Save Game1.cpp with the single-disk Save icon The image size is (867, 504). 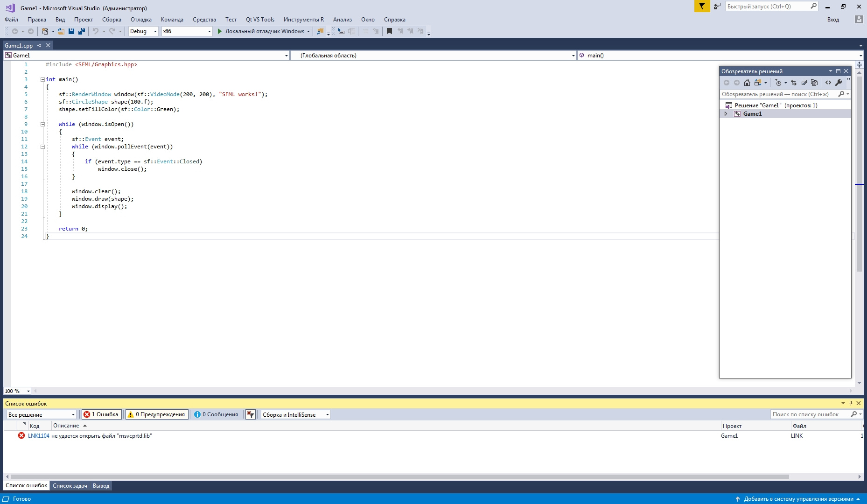click(x=71, y=31)
